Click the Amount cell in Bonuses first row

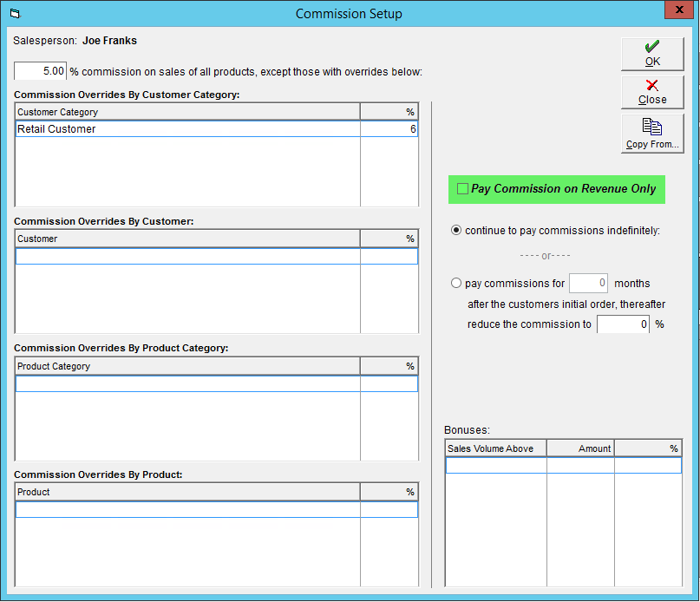point(580,465)
